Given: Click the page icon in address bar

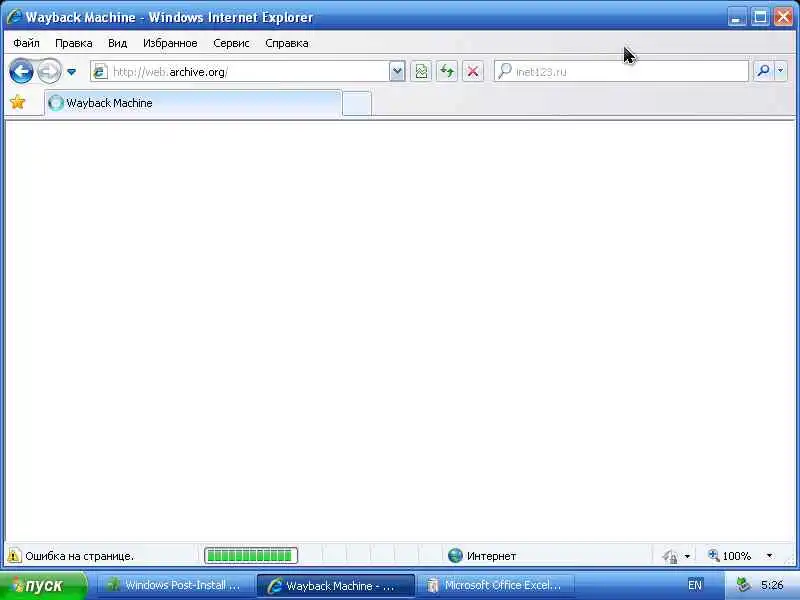Looking at the screenshot, I should pyautogui.click(x=100, y=71).
